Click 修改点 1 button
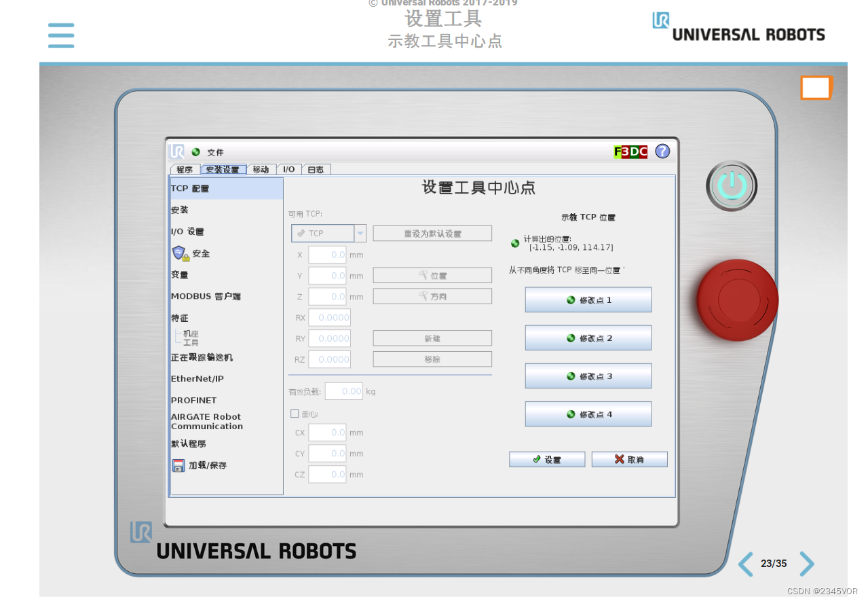The width and height of the screenshot is (868, 601). (x=588, y=299)
